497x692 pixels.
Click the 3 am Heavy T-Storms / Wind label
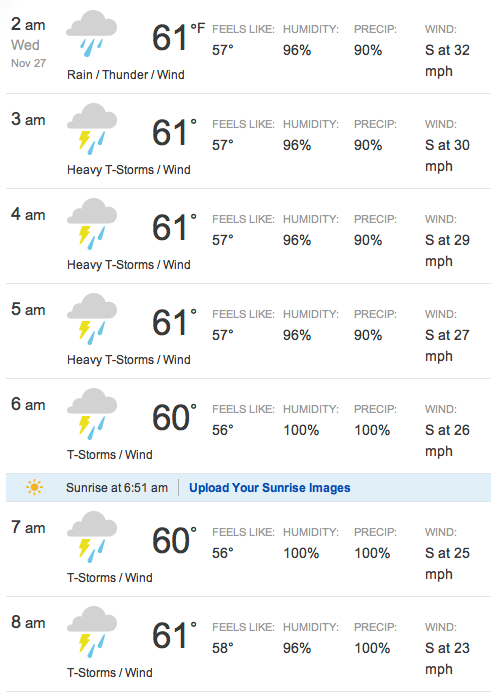[129, 169]
